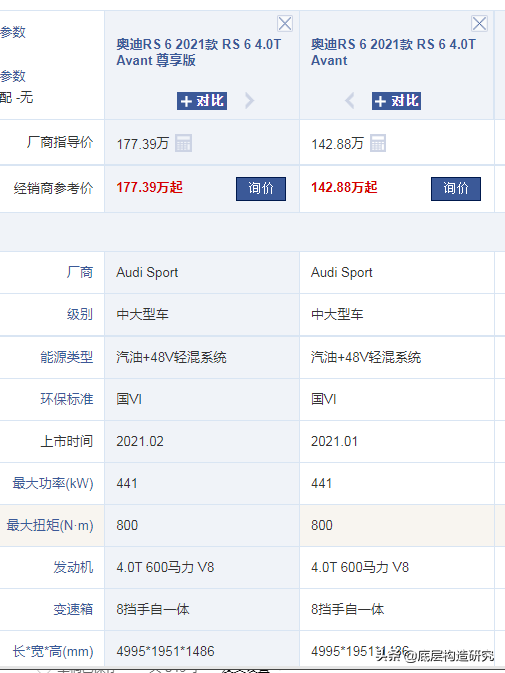The image size is (505, 673).
Task: Select 国VI cell in right column
Action: 324,399
